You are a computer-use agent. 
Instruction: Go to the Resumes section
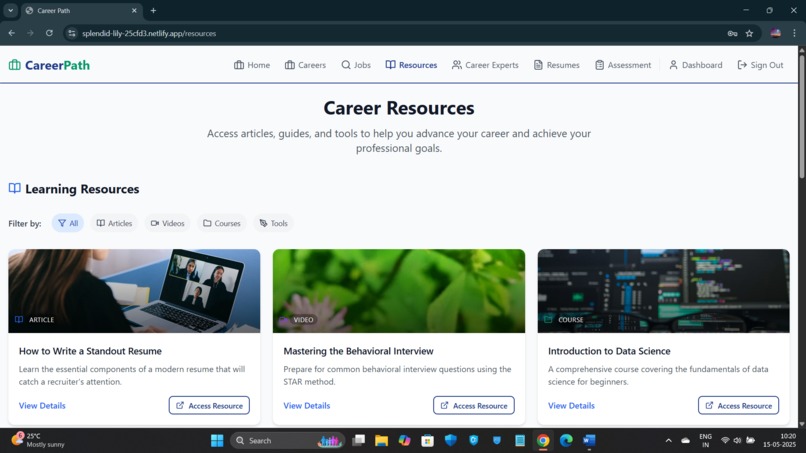tap(556, 65)
